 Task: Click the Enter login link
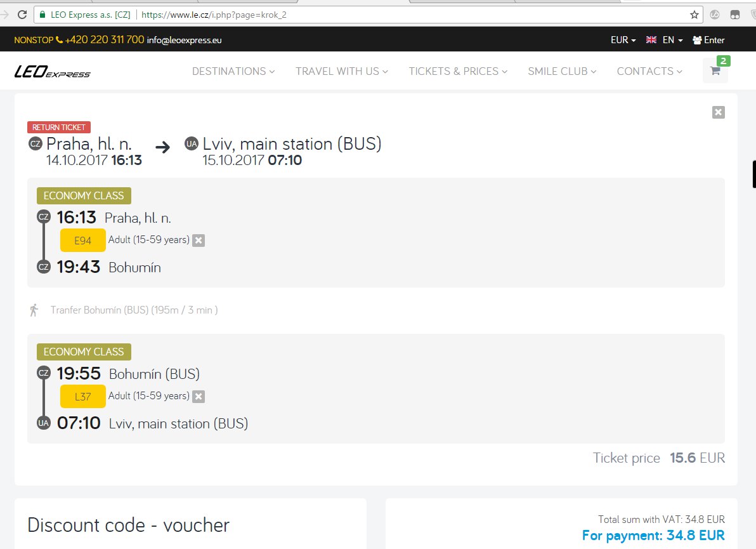tap(709, 40)
